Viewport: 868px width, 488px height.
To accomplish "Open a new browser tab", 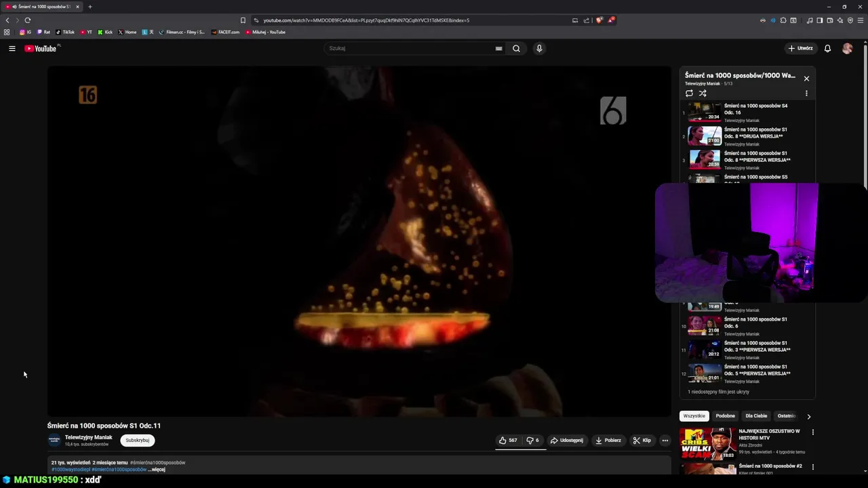I will [x=90, y=7].
